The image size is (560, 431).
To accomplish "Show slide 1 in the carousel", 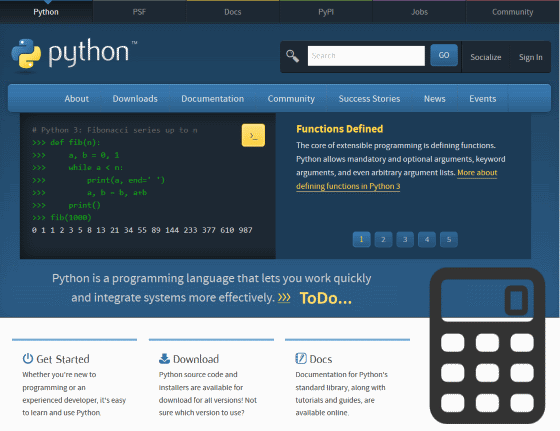I will tap(361, 239).
